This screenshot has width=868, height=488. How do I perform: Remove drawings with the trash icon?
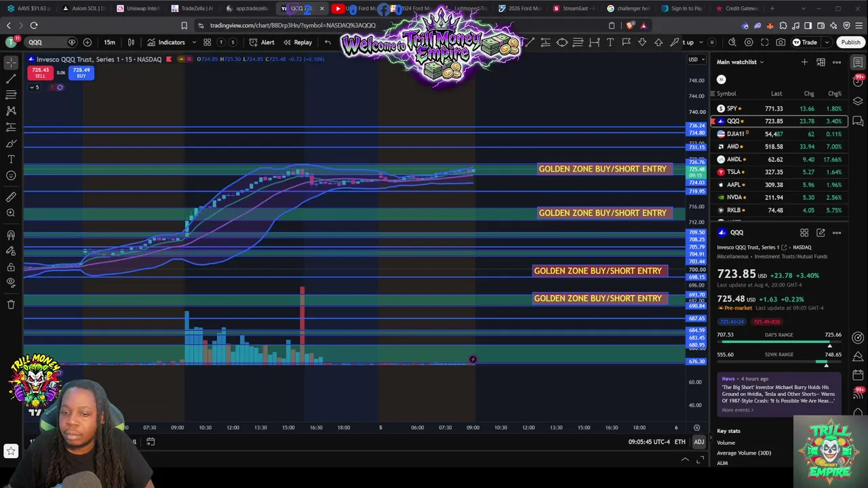point(11,305)
